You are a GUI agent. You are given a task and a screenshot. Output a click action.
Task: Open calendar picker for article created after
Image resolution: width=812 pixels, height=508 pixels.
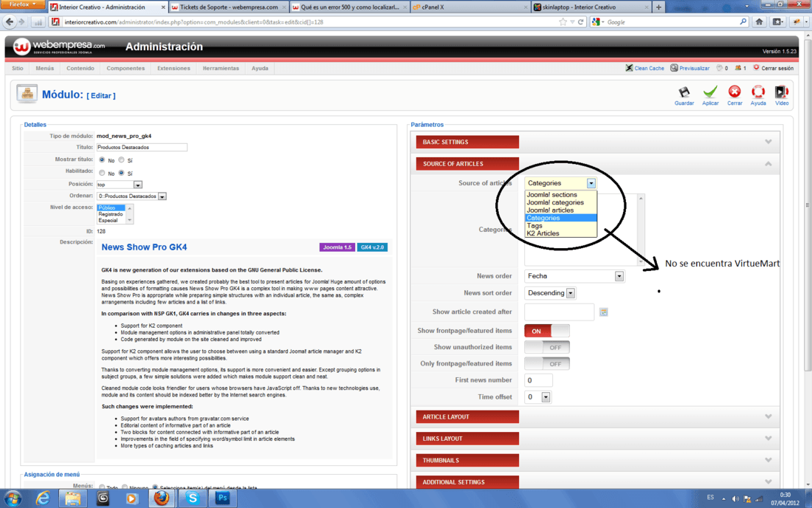click(604, 312)
